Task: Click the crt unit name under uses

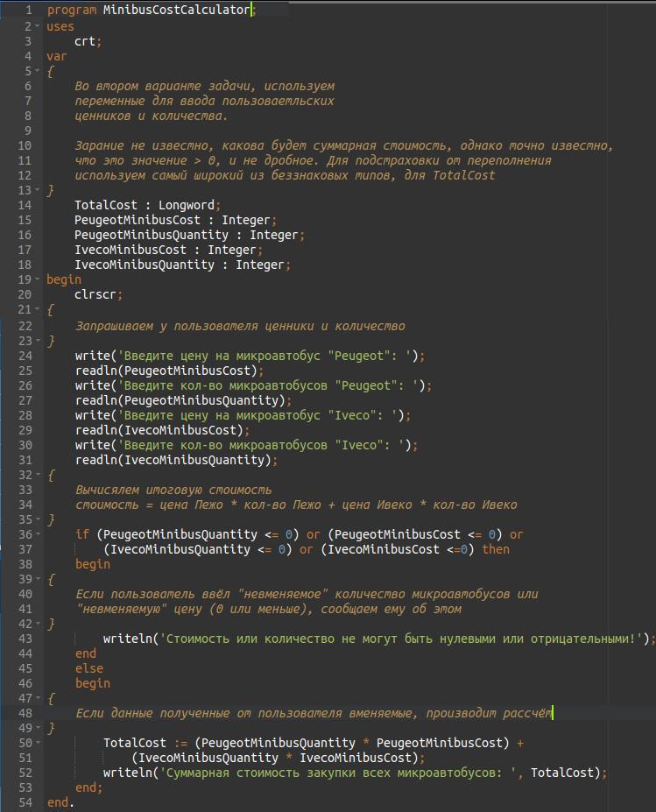Action: pos(86,41)
